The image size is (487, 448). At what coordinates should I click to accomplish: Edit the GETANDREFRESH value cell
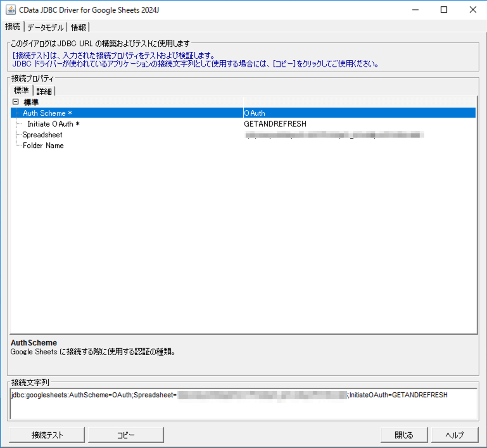pos(359,124)
